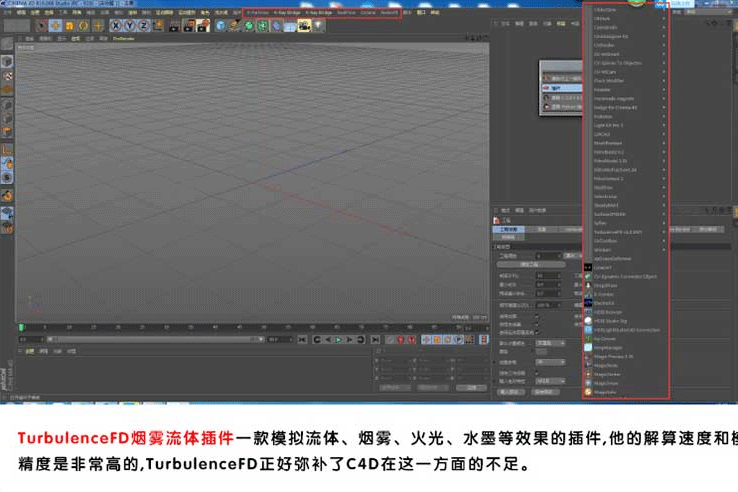Activate the Rotate tool
738x492 pixels.
click(x=84, y=25)
